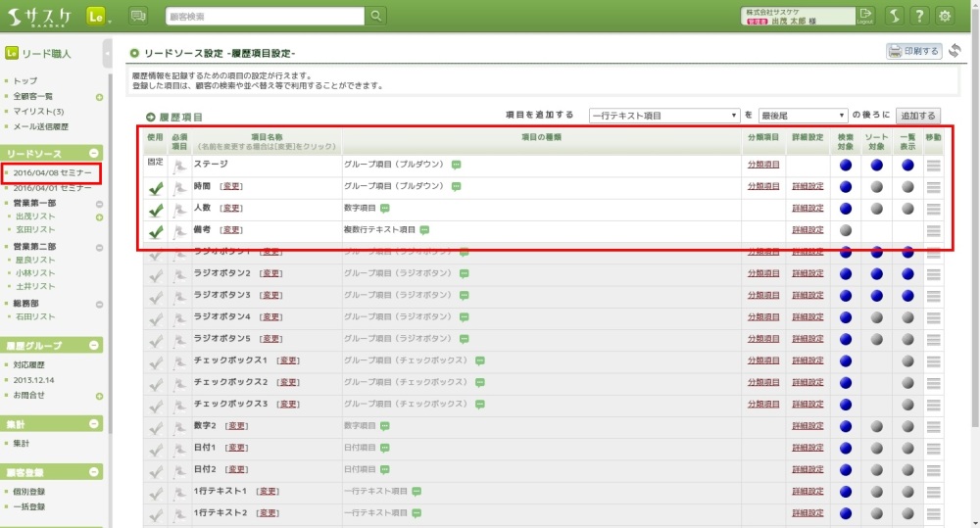The width and height of the screenshot is (980, 528).
Task: Select 2016/04/08 セミナー in sidebar
Action: pos(53,172)
